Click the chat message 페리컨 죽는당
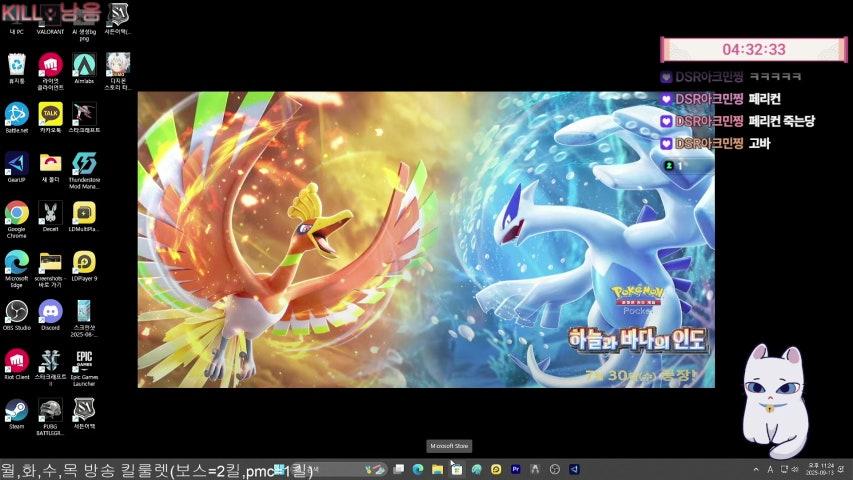The height and width of the screenshot is (480, 853). coord(782,121)
